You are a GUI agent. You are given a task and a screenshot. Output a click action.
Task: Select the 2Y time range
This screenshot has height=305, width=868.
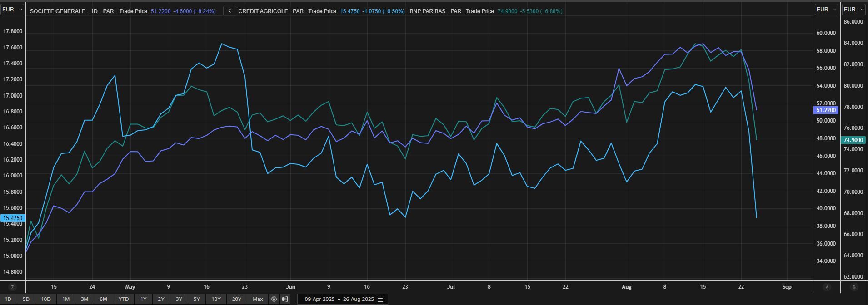[x=161, y=299]
